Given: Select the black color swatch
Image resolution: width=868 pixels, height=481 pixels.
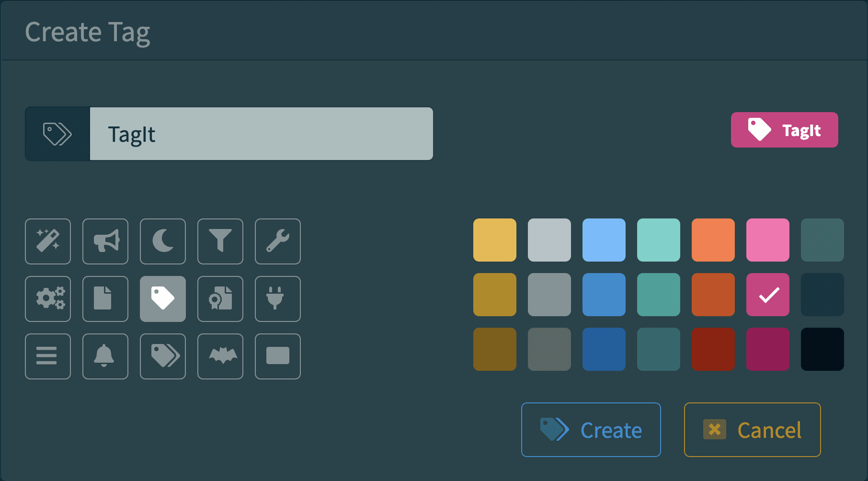Looking at the screenshot, I should (x=822, y=349).
